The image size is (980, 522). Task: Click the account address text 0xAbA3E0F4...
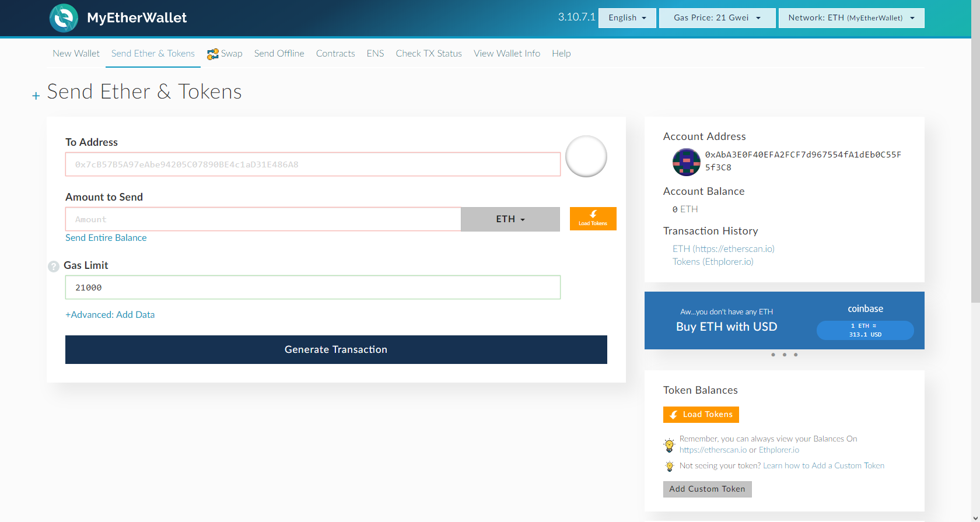pos(803,161)
